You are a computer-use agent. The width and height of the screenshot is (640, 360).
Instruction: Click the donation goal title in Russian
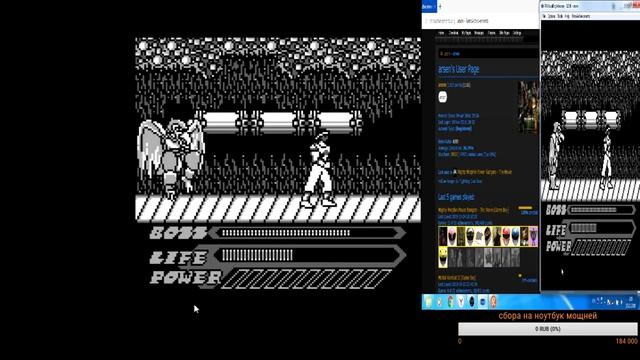547,316
